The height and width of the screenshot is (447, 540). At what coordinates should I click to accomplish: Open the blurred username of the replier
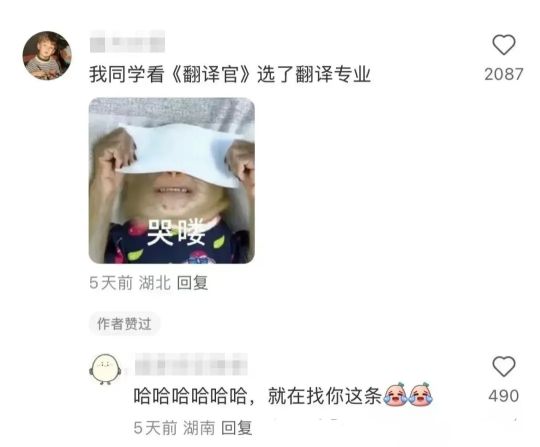[x=191, y=364]
